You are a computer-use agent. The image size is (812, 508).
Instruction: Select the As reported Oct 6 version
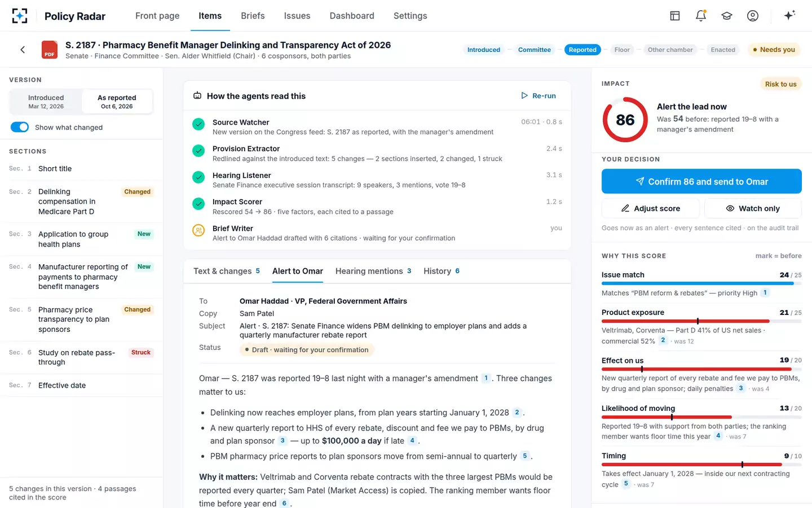click(117, 102)
